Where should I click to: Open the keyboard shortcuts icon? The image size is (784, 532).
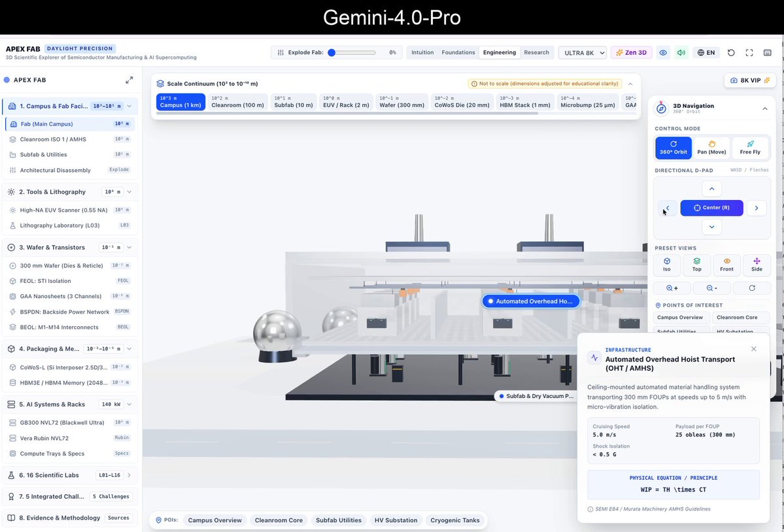coord(768,52)
